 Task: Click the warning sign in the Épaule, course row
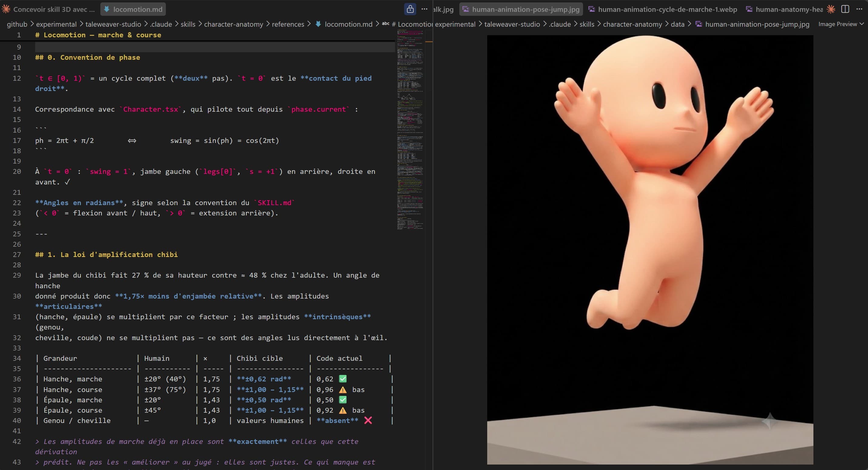(343, 410)
